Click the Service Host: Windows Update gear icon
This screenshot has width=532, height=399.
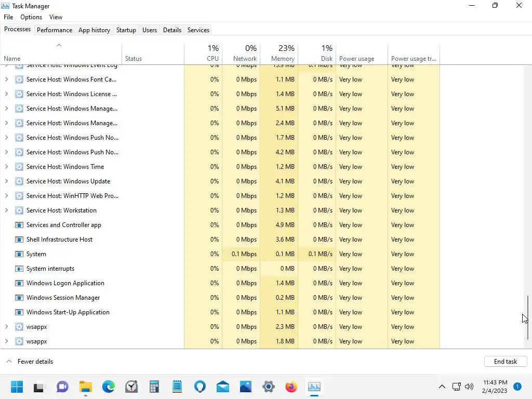[x=19, y=181]
